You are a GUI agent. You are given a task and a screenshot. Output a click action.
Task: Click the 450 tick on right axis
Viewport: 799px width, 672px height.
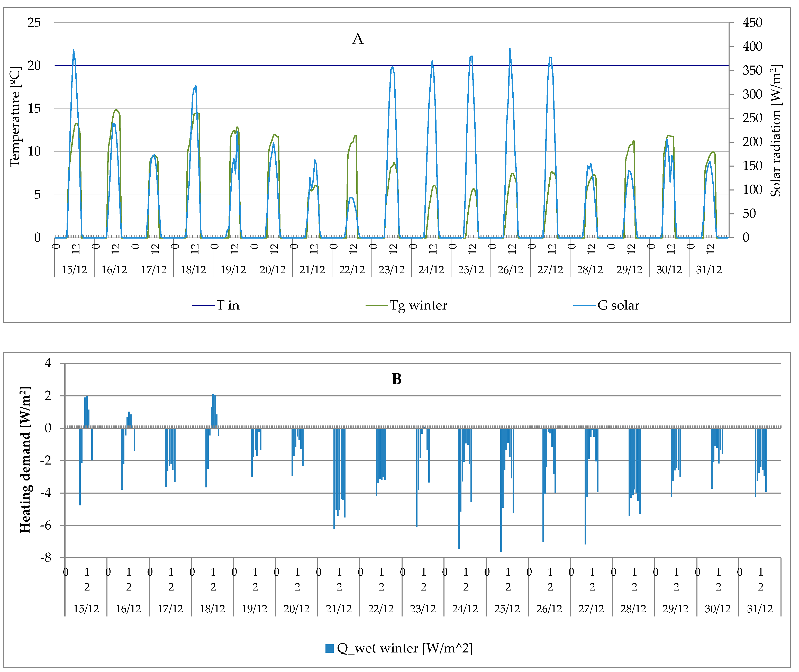click(752, 23)
